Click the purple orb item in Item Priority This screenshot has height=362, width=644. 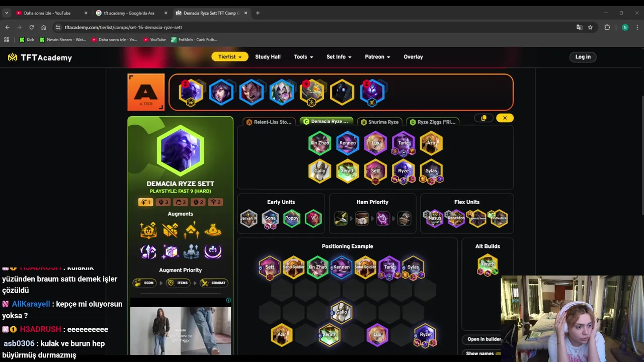383,218
